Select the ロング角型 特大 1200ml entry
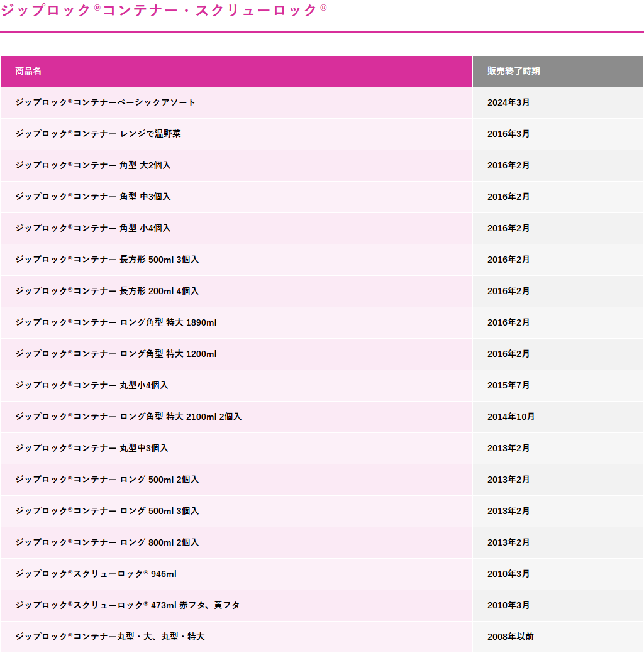Screen dimensions: 644x653 click(116, 354)
